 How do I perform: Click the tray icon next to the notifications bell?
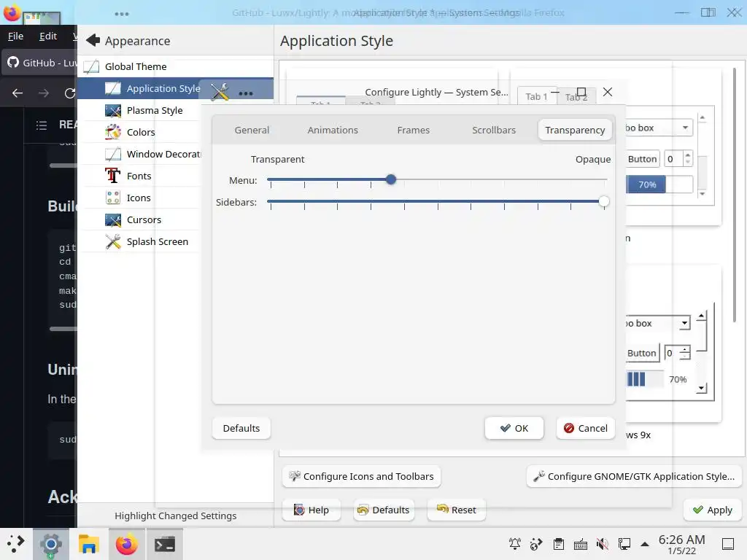(536, 544)
